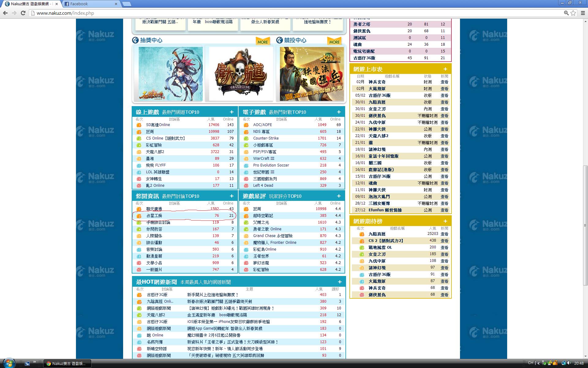Open a new tab button

pyautogui.click(x=126, y=4)
